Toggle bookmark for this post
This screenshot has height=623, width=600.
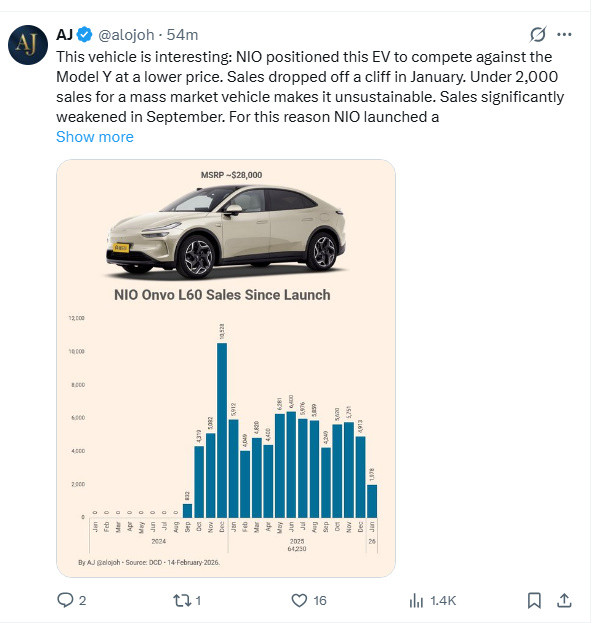tap(534, 600)
